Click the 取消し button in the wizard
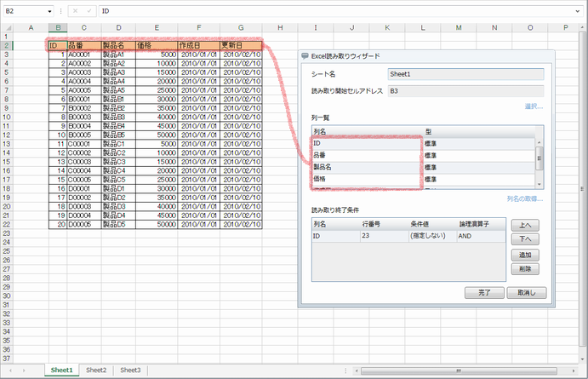Viewport: 588px width, 379px height. [x=525, y=292]
